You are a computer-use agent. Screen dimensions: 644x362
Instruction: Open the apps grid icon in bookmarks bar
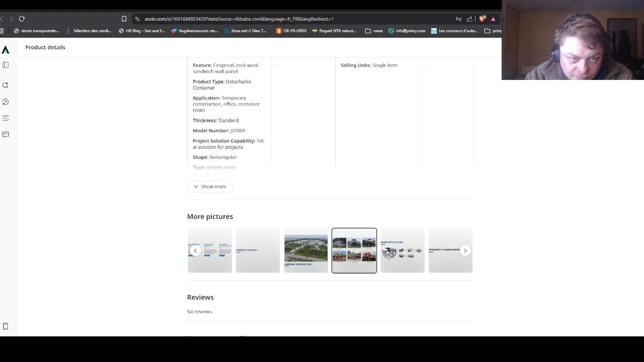pyautogui.click(x=2, y=31)
